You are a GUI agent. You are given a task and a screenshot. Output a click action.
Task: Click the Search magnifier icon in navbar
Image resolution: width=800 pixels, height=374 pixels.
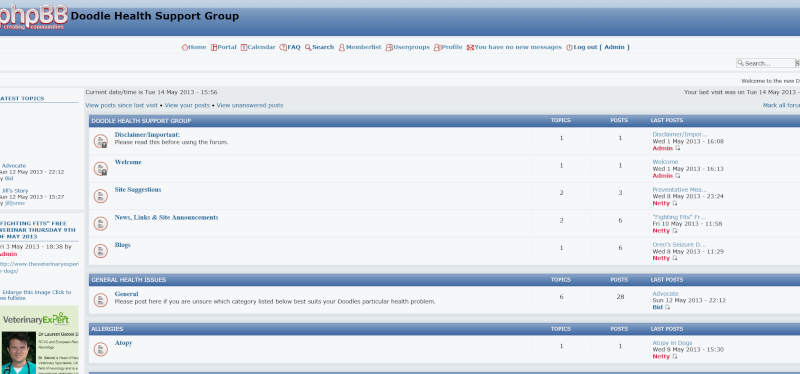pyautogui.click(x=308, y=47)
